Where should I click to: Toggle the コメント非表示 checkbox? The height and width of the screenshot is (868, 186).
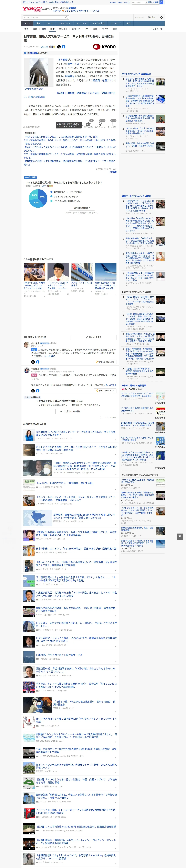tap(102, 418)
